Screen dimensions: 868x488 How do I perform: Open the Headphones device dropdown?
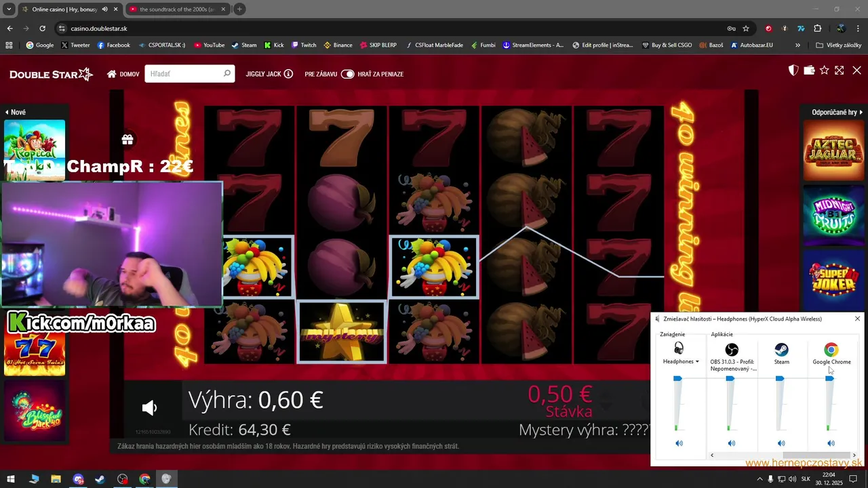point(681,361)
